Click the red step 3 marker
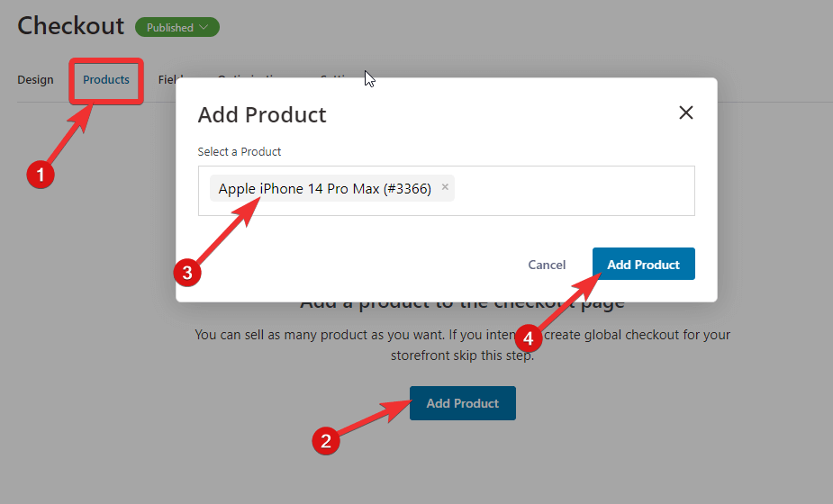833x504 pixels. click(x=187, y=273)
